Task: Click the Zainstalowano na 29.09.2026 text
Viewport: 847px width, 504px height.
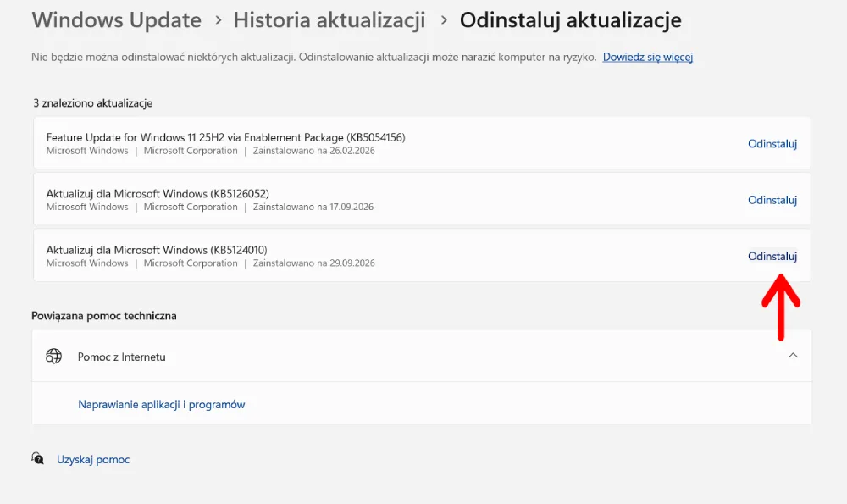Action: point(314,263)
